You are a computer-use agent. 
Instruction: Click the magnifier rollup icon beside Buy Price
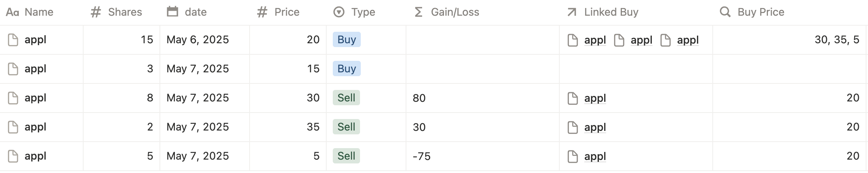(725, 12)
